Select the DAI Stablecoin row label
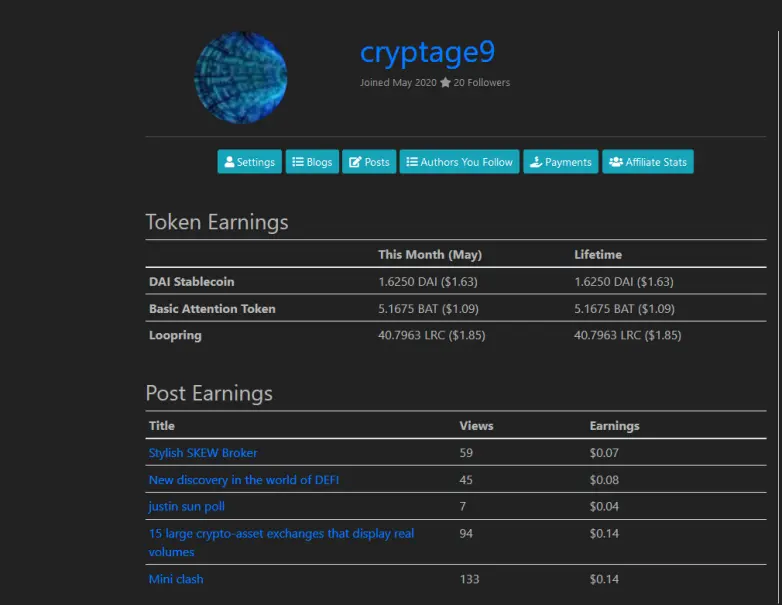 pos(192,281)
